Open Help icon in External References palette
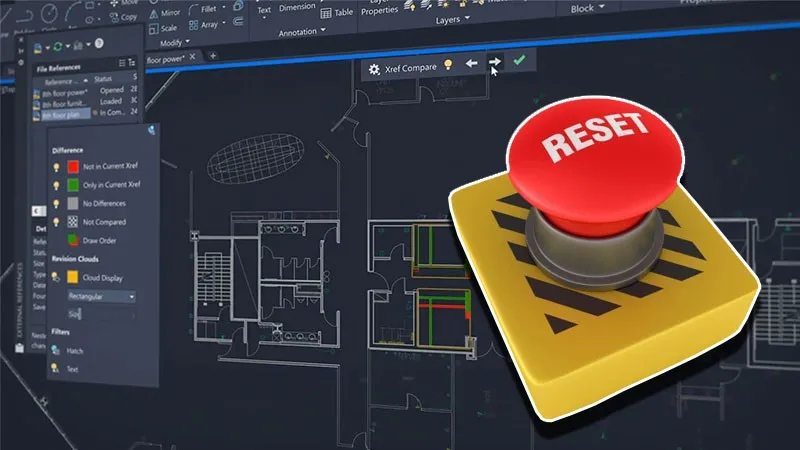The height and width of the screenshot is (450, 800). (x=99, y=44)
